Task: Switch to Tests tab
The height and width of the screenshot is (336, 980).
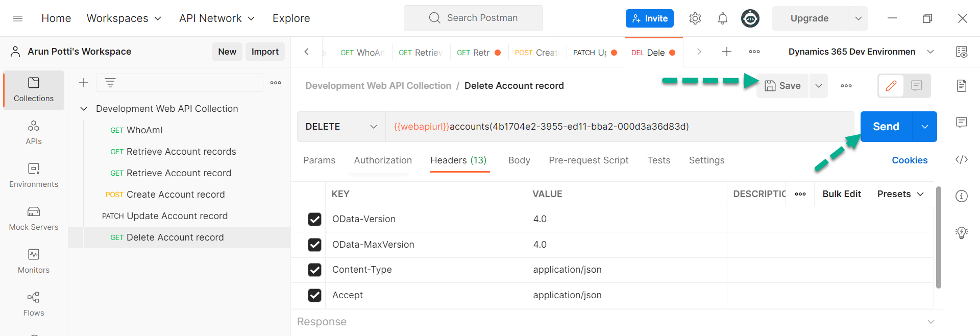Action: 659,160
